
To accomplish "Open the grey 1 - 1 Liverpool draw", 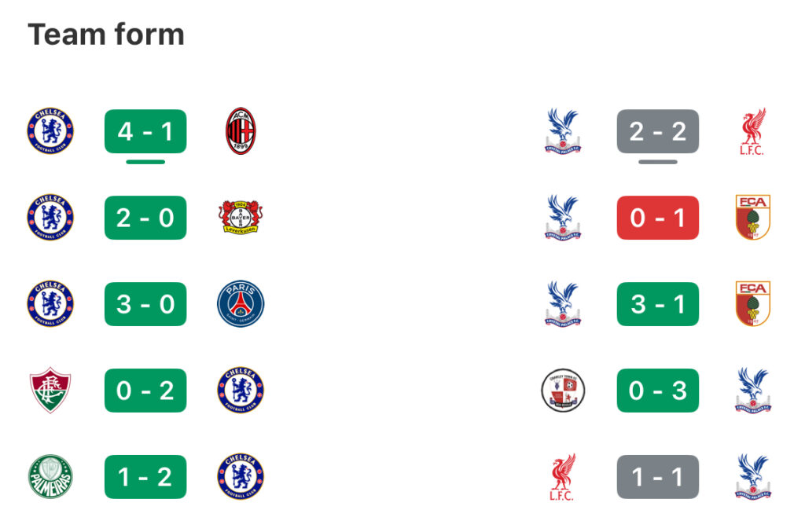I will (x=658, y=476).
